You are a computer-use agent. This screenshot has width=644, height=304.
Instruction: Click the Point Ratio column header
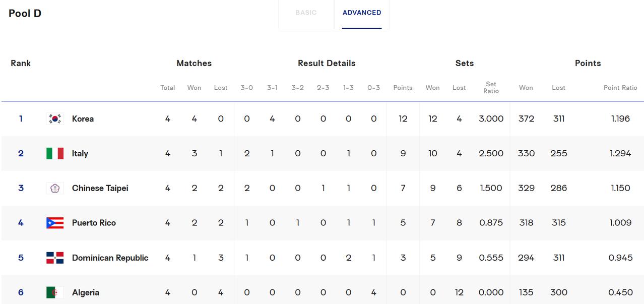pyautogui.click(x=620, y=88)
